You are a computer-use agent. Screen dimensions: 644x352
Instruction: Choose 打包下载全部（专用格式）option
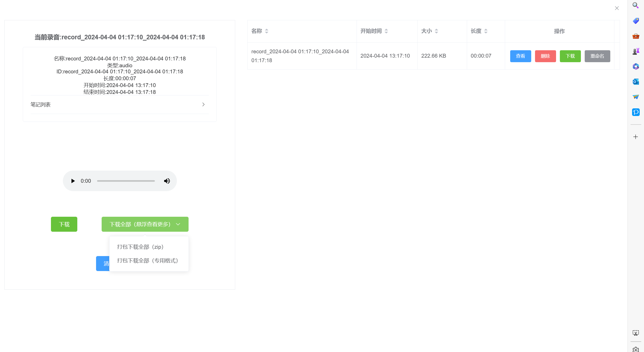[149, 261]
